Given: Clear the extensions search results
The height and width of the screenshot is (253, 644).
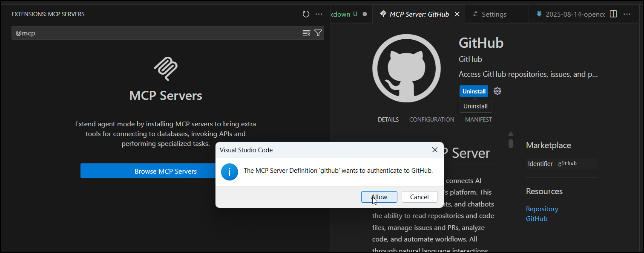Looking at the screenshot, I should click(x=306, y=33).
